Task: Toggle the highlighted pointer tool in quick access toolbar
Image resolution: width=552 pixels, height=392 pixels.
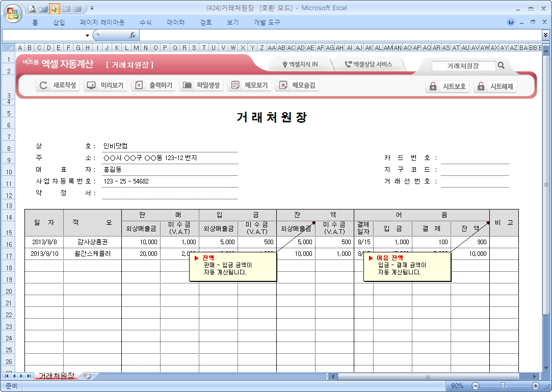Action: [55, 8]
